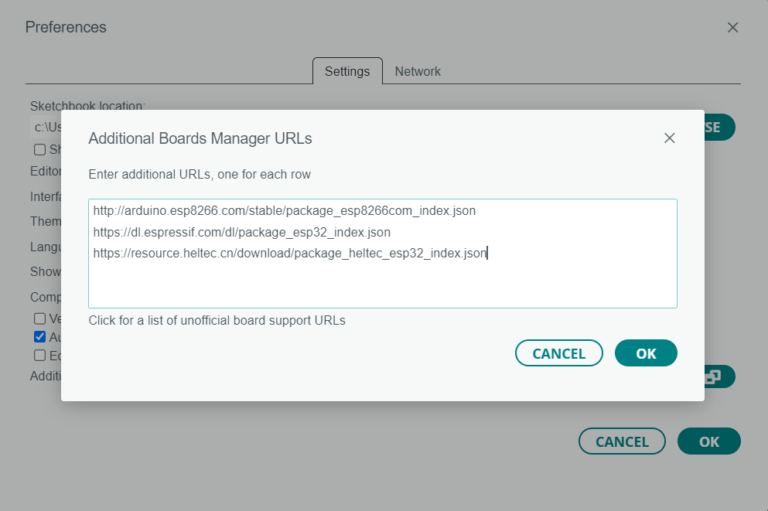Viewport: 768px width, 511px height.
Task: Click the esp8266 package URL line
Action: (284, 211)
